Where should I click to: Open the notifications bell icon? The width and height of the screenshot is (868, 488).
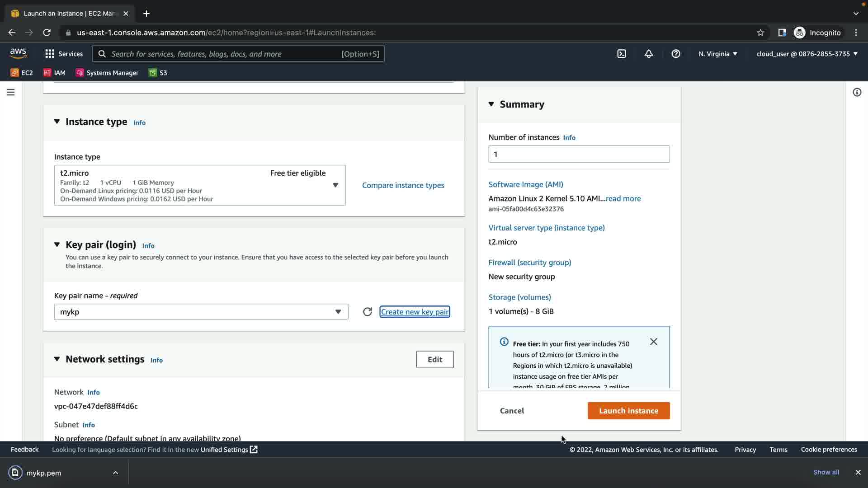pyautogui.click(x=648, y=54)
